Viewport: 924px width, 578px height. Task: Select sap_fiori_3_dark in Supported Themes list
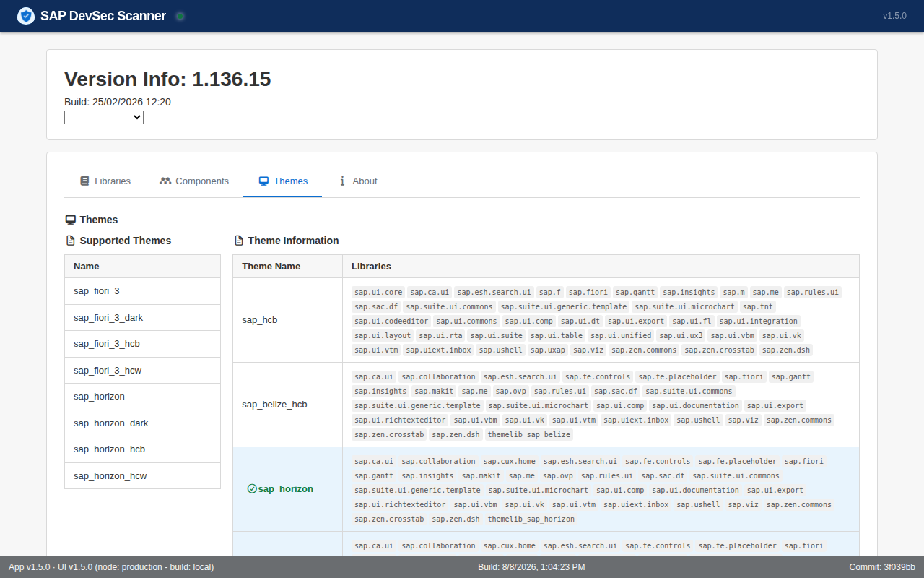142,318
